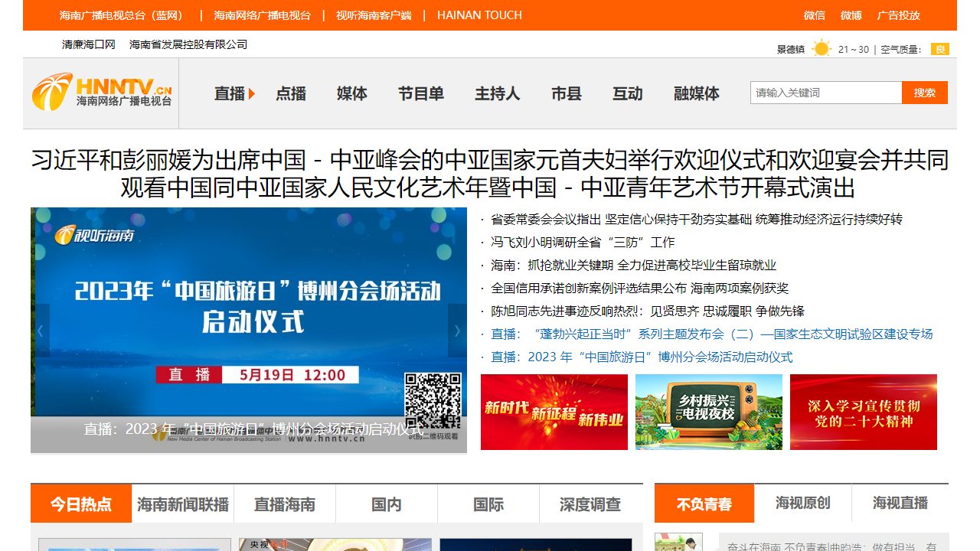
Task: Show the next carousel slide
Action: point(457,331)
